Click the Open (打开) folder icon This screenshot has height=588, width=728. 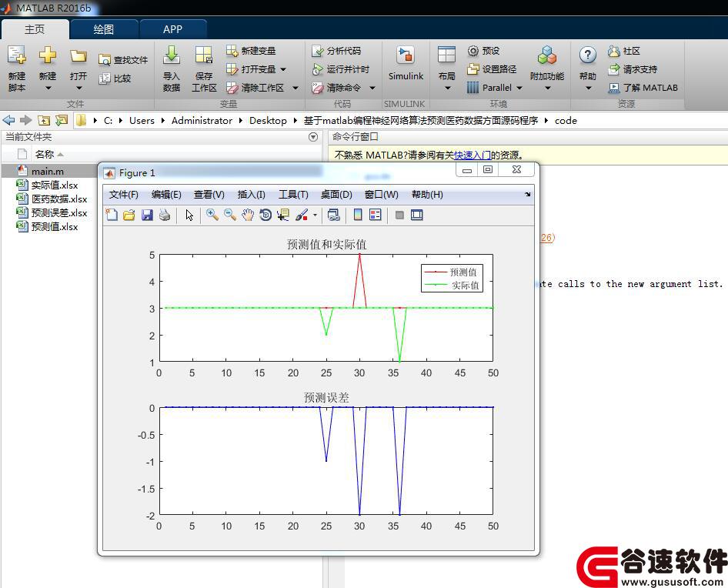78,55
